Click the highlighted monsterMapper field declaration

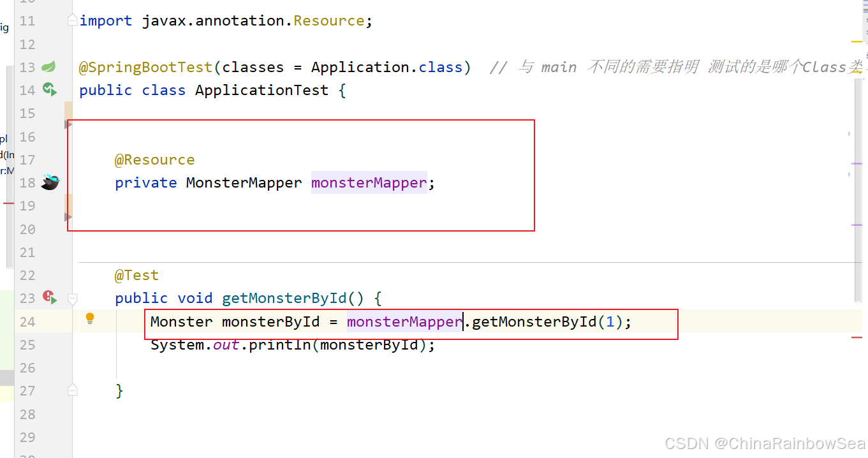pyautogui.click(x=369, y=183)
